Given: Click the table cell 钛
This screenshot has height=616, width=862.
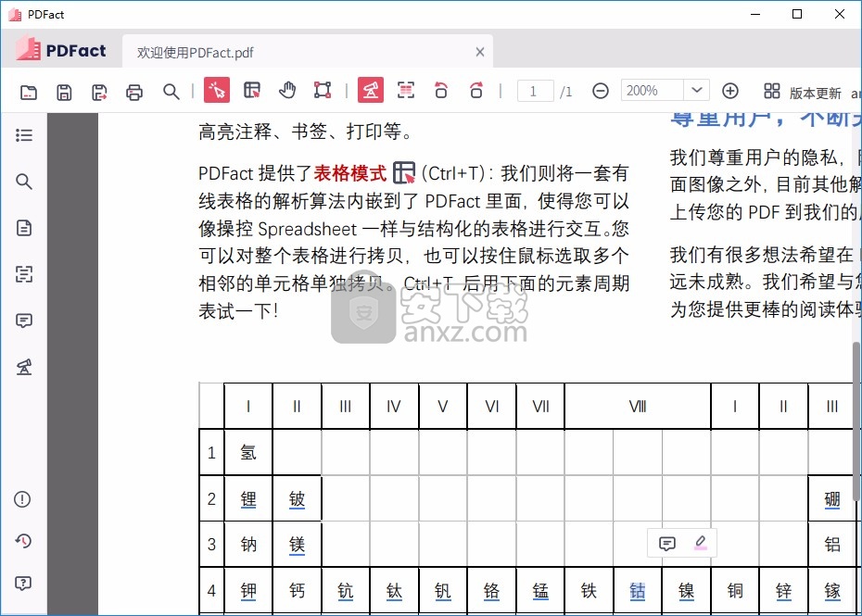Looking at the screenshot, I should coord(394,591).
